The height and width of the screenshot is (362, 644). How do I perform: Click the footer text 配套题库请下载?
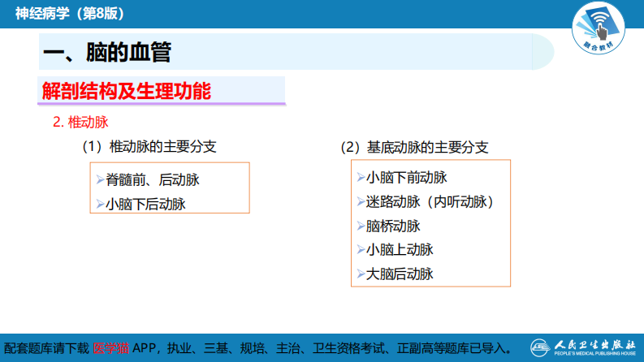46,348
